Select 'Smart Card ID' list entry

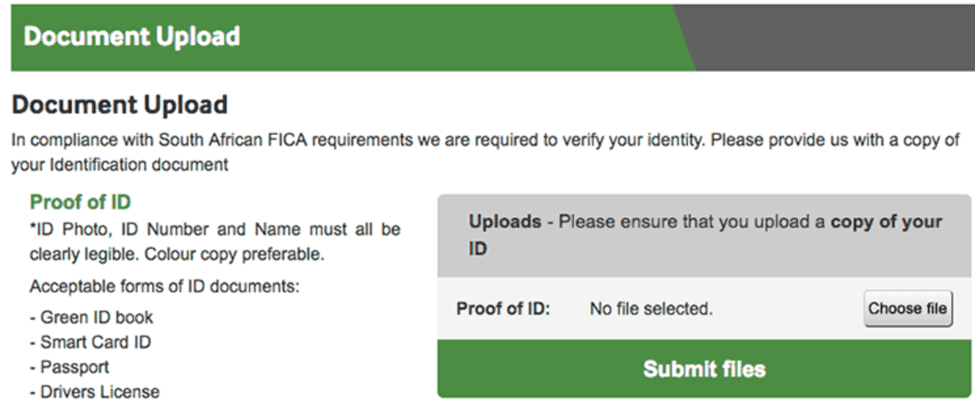(x=90, y=342)
